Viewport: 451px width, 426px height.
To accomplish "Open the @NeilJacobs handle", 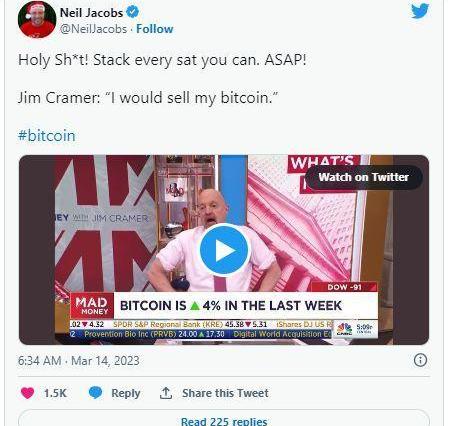I will pos(93,29).
